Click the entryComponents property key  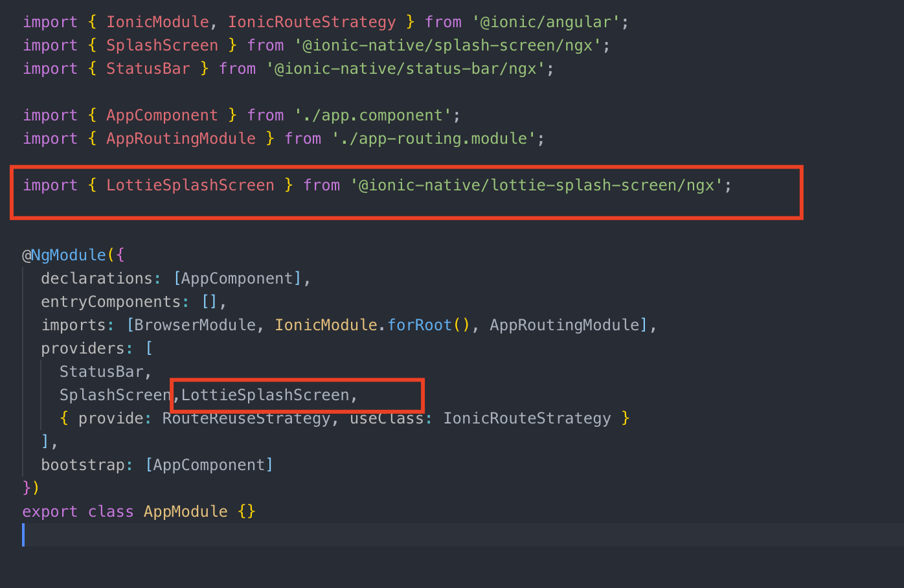(x=111, y=302)
